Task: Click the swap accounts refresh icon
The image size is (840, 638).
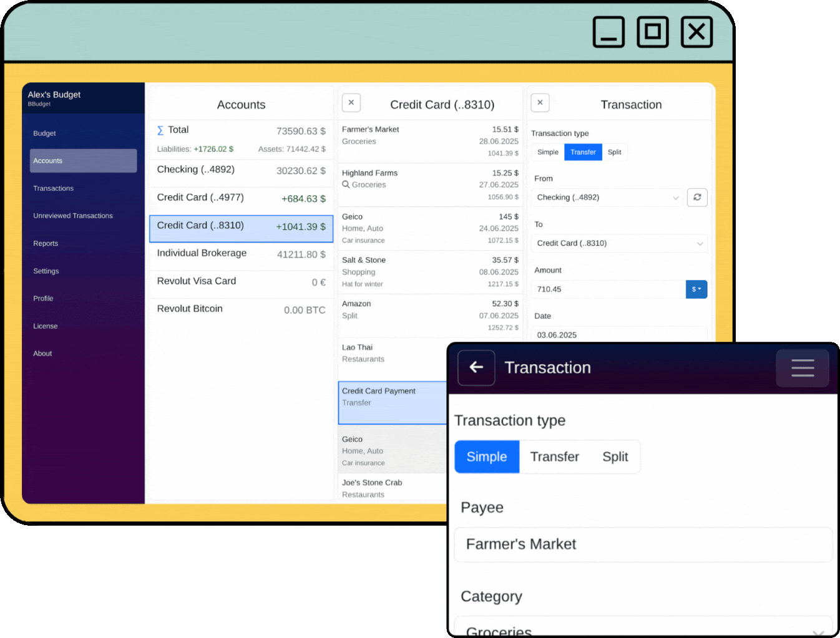Action: 697,197
